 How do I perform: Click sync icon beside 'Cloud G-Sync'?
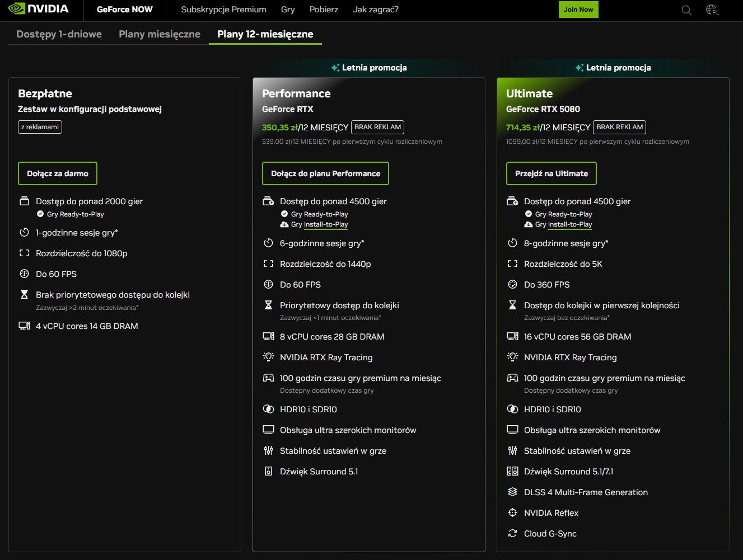click(x=512, y=533)
